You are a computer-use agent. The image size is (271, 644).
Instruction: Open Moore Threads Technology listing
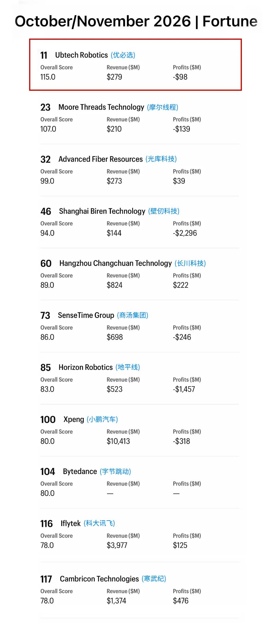point(101,107)
